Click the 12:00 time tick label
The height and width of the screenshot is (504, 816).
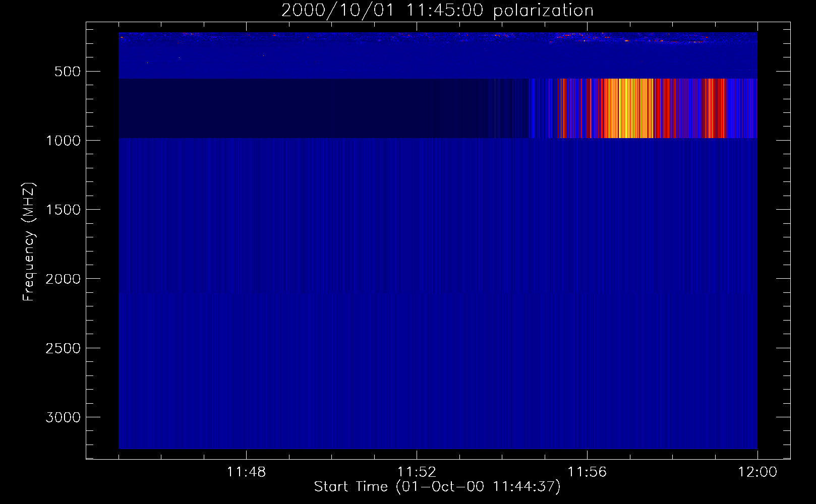pos(757,472)
